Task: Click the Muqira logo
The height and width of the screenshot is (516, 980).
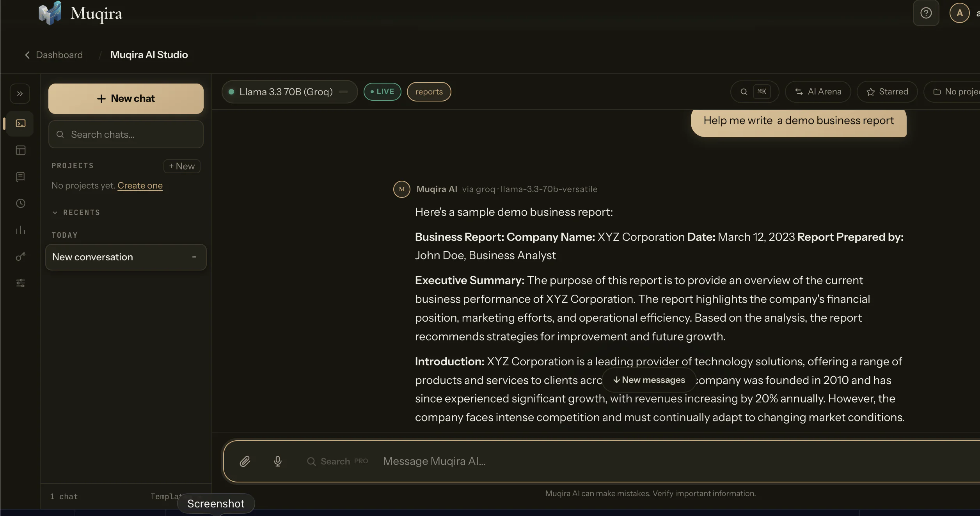Action: [x=80, y=13]
